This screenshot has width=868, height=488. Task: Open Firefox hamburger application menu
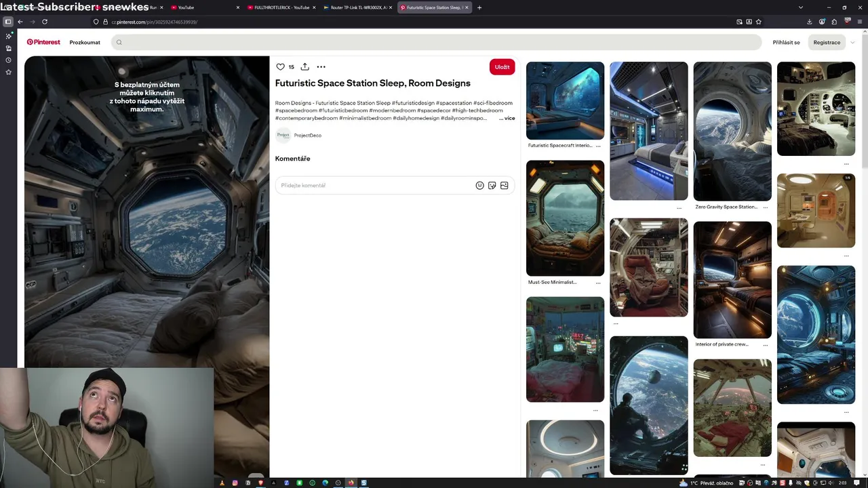click(859, 22)
